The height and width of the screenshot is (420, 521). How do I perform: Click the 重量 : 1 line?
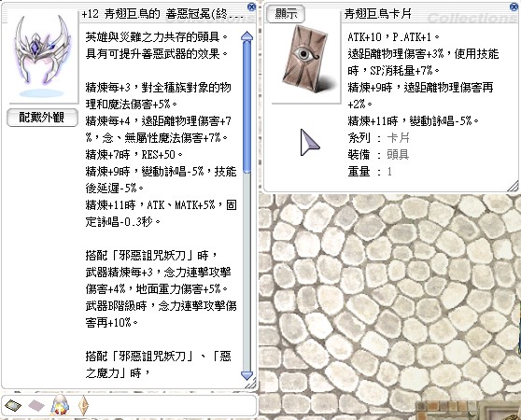click(x=370, y=172)
